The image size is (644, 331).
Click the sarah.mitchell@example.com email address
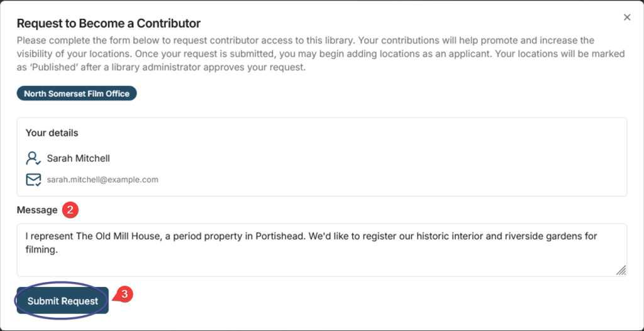103,180
